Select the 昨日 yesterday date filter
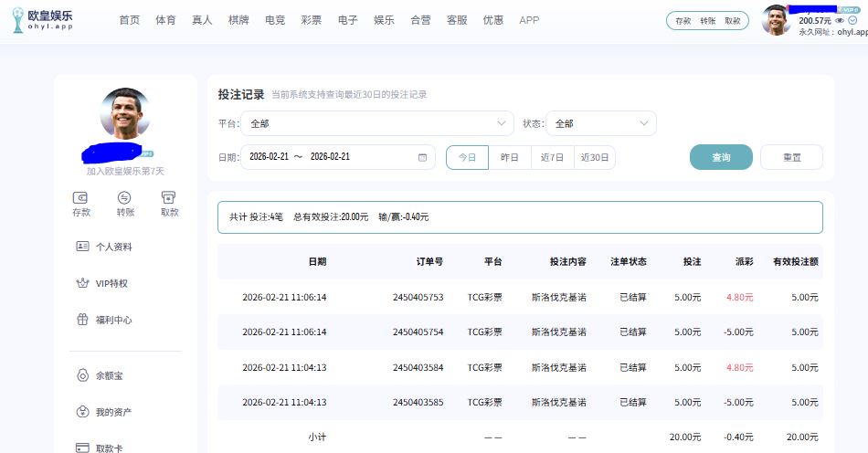868x453 pixels. pyautogui.click(x=510, y=157)
